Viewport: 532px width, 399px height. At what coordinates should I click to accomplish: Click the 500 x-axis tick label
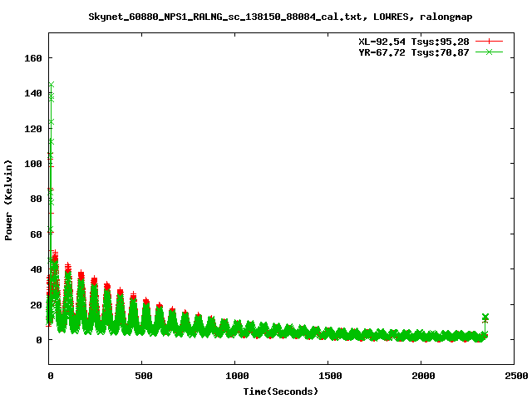point(144,376)
